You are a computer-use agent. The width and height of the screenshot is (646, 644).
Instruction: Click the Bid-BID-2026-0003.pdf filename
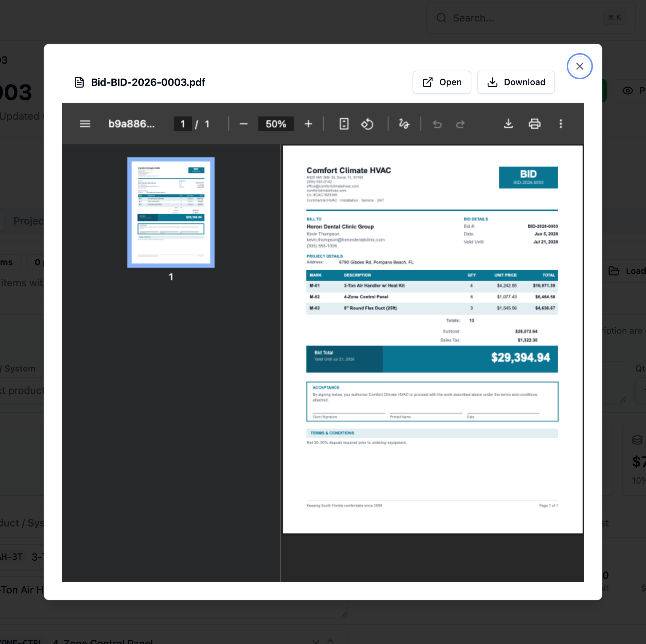[x=148, y=82]
